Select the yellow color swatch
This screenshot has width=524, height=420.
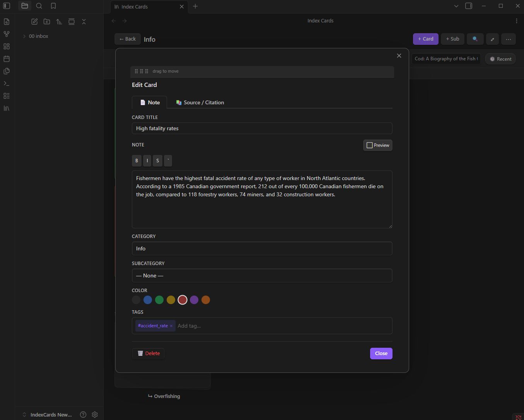[x=171, y=300]
